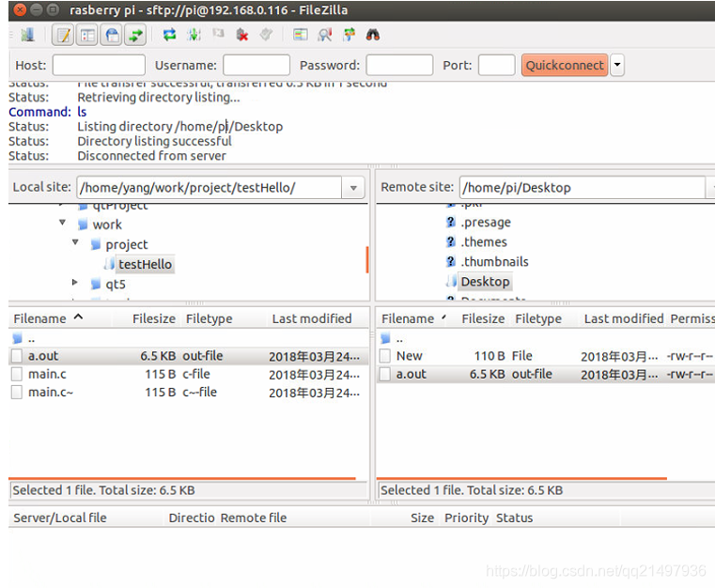Sort remote files by Filesize column
The width and height of the screenshot is (715, 588).
(x=483, y=318)
